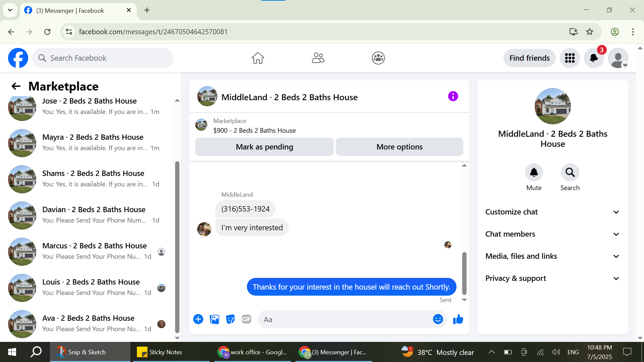Expand Chat members section
Screen dimensions: 644x362
552,234
